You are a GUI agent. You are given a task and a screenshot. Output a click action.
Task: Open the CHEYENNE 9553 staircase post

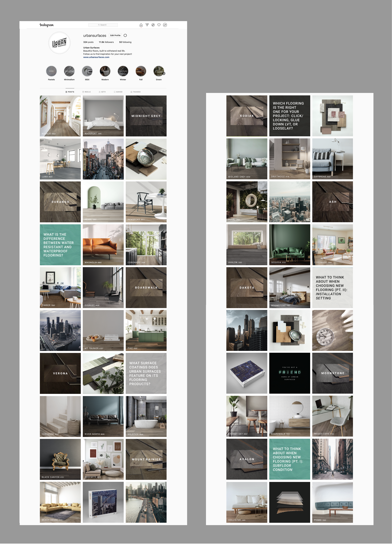[60, 416]
